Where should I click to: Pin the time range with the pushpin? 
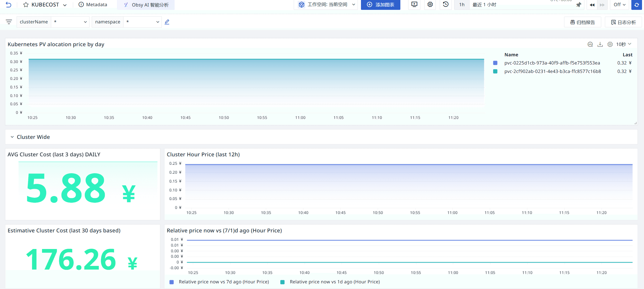578,5
